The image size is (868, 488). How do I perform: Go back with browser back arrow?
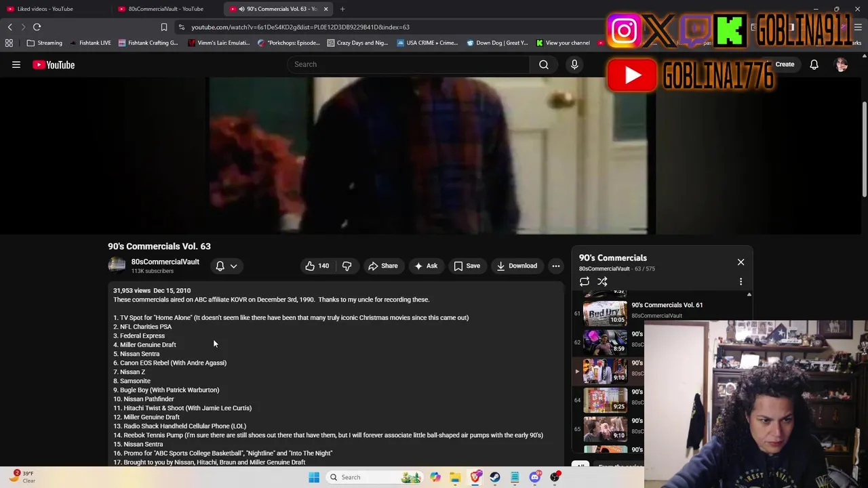pyautogui.click(x=9, y=27)
